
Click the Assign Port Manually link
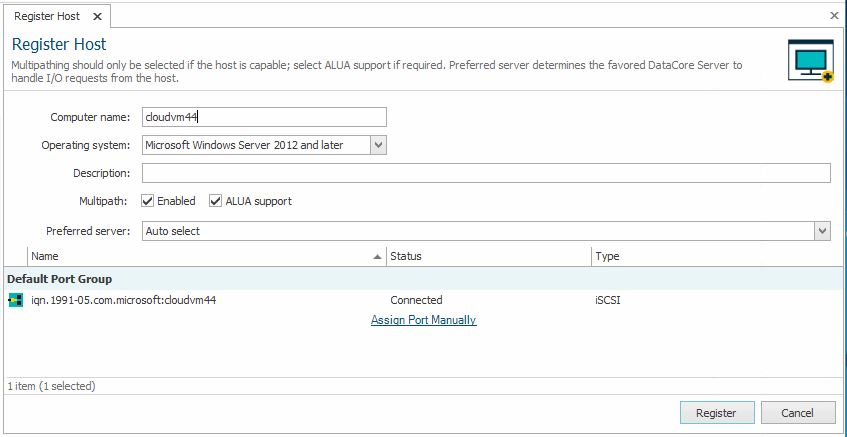(423, 320)
